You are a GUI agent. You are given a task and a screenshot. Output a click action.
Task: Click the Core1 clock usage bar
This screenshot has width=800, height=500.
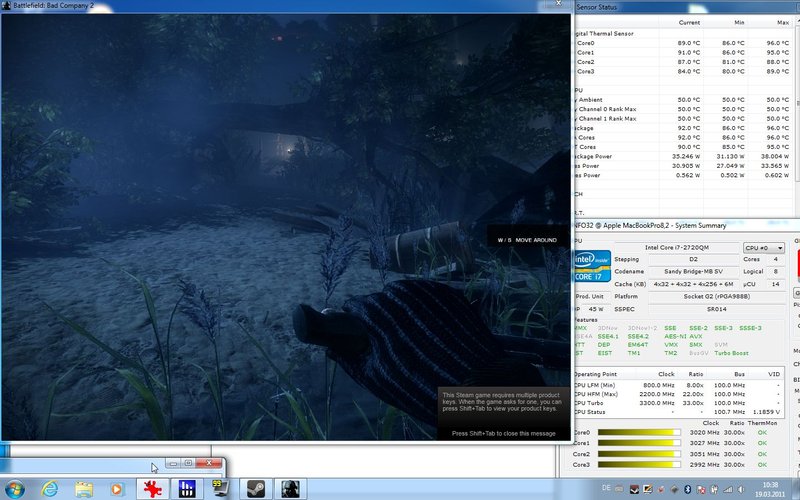(x=639, y=443)
